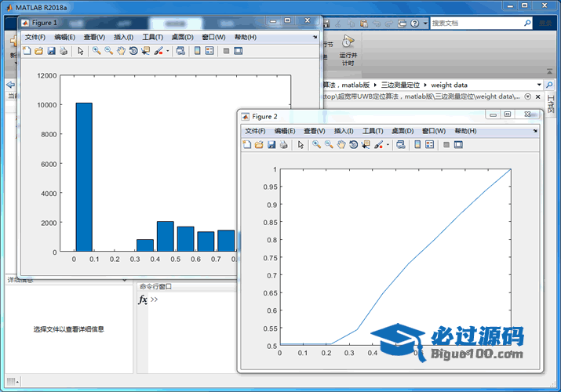561x392 pixels.
Task: Select 三边测量定位 folder in address bar
Action: pos(400,85)
